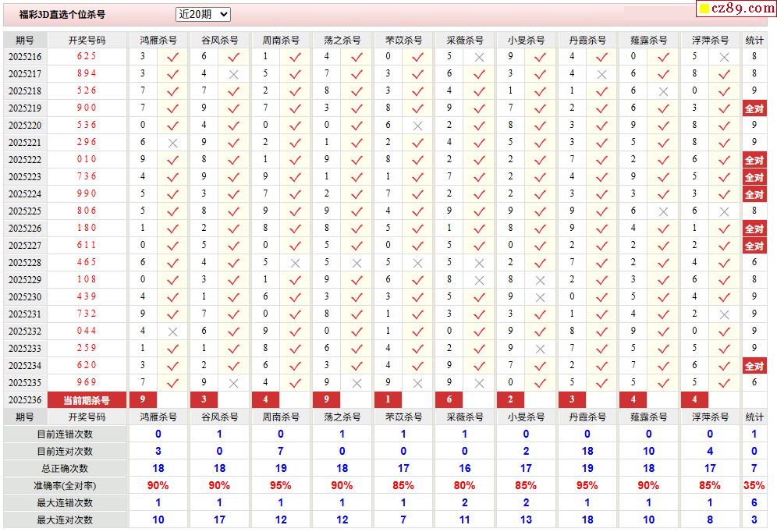The image size is (777, 532).
Task: Click current 小旻 kill number 2 red box
Action: (511, 399)
